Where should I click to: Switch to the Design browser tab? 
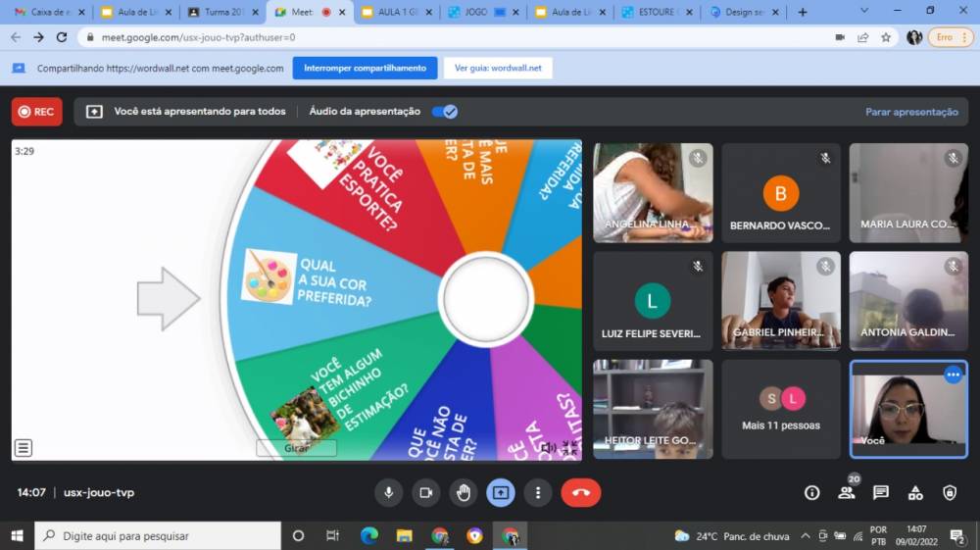point(743,13)
